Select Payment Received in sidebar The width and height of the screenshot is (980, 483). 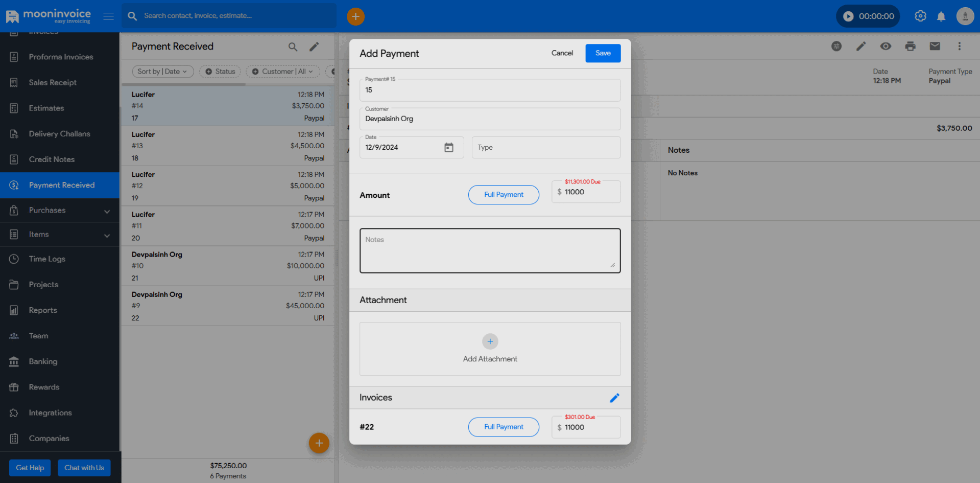pos(60,185)
